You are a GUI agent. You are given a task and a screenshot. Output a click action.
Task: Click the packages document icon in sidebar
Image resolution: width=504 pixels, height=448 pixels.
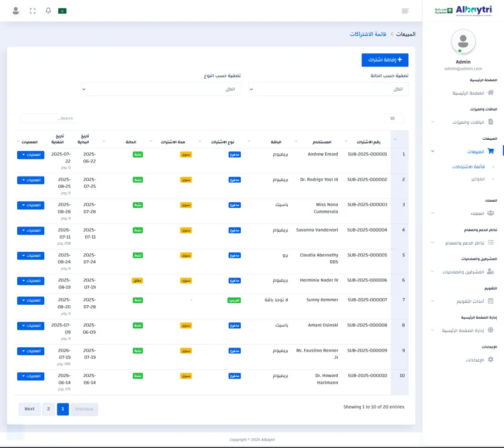pyautogui.click(x=490, y=122)
